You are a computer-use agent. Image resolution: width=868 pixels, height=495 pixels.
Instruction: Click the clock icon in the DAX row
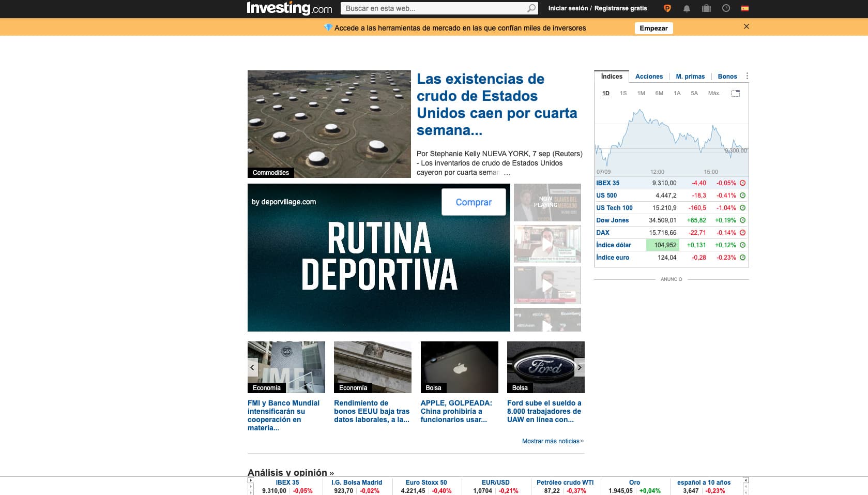742,233
